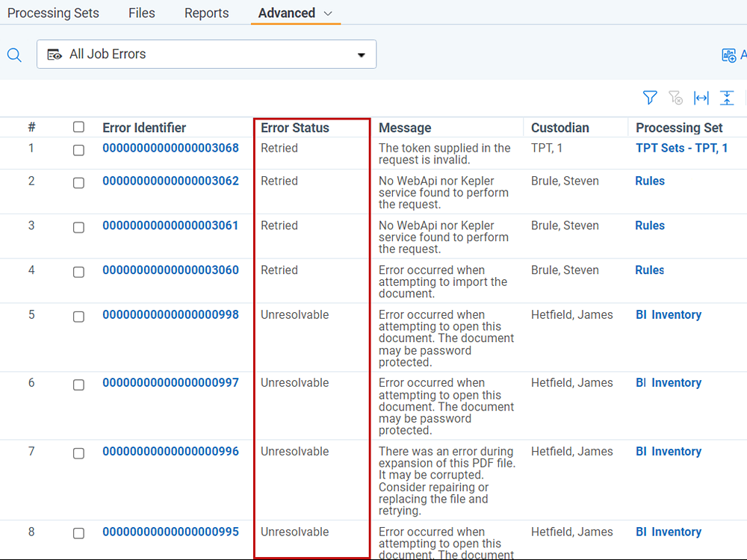Viewport: 747px width, 560px height.
Task: Check the box for error 3062
Action: pyautogui.click(x=78, y=183)
